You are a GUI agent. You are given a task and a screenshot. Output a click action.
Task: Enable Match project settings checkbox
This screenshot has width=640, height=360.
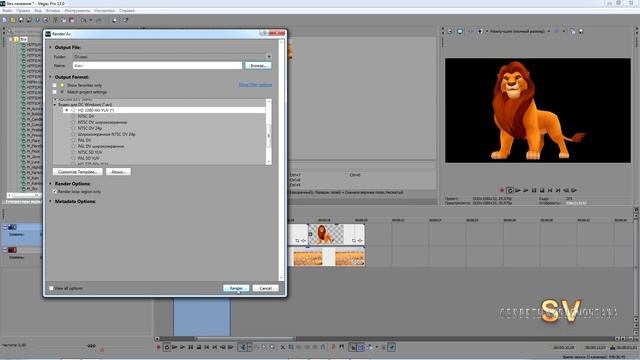tap(54, 92)
